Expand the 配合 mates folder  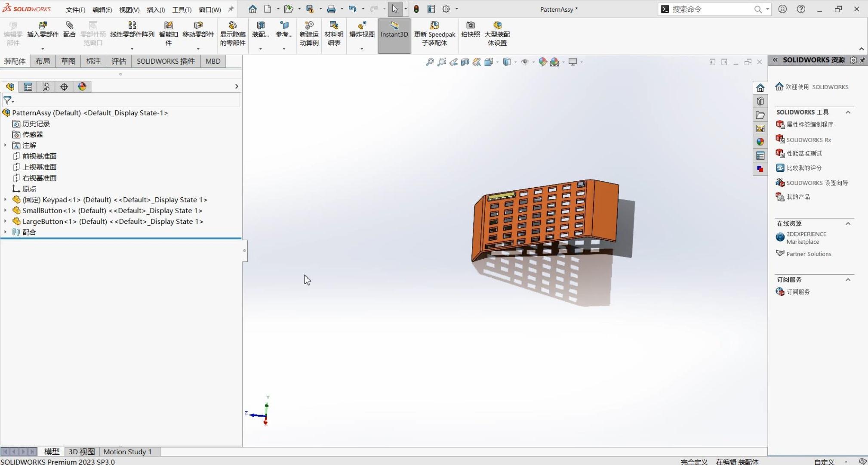[5, 232]
